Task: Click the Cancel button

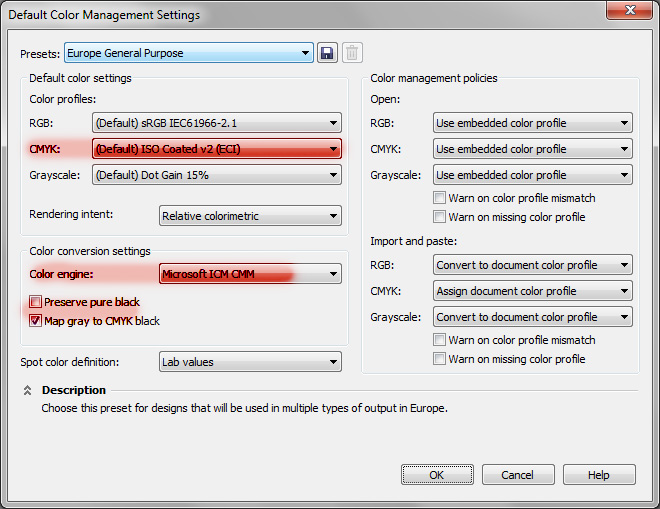Action: coord(518,475)
